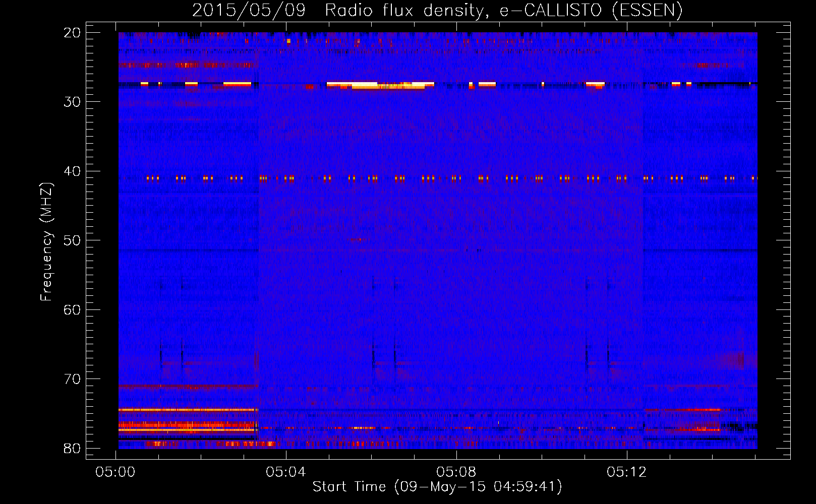Click the 05:00 time tick label
Image resolution: width=816 pixels, height=504 pixels.
click(x=115, y=472)
